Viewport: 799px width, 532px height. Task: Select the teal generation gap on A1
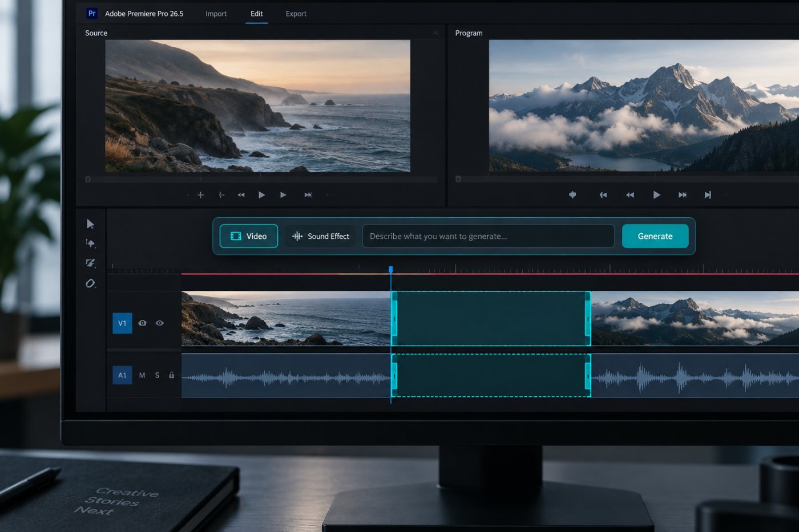491,375
